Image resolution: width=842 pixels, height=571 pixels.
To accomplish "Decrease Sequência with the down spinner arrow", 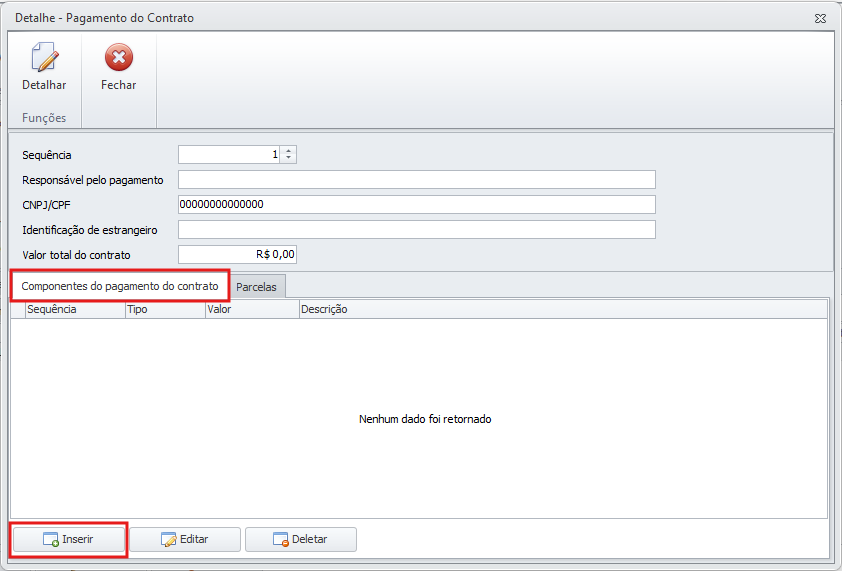I will (289, 158).
